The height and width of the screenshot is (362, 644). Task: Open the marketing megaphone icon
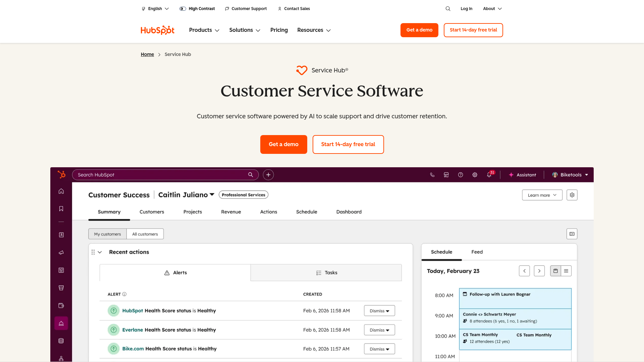point(61,252)
